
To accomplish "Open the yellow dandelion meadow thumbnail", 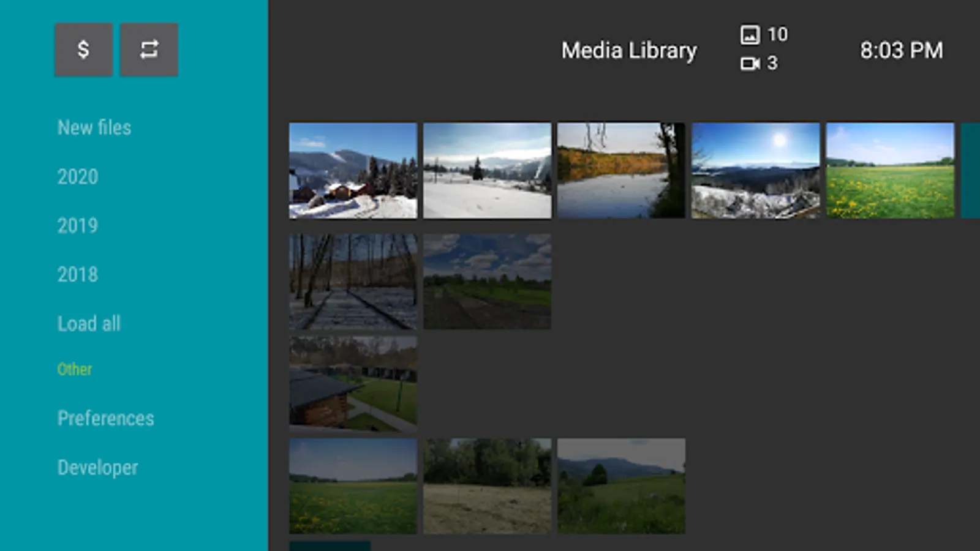I will click(x=890, y=170).
